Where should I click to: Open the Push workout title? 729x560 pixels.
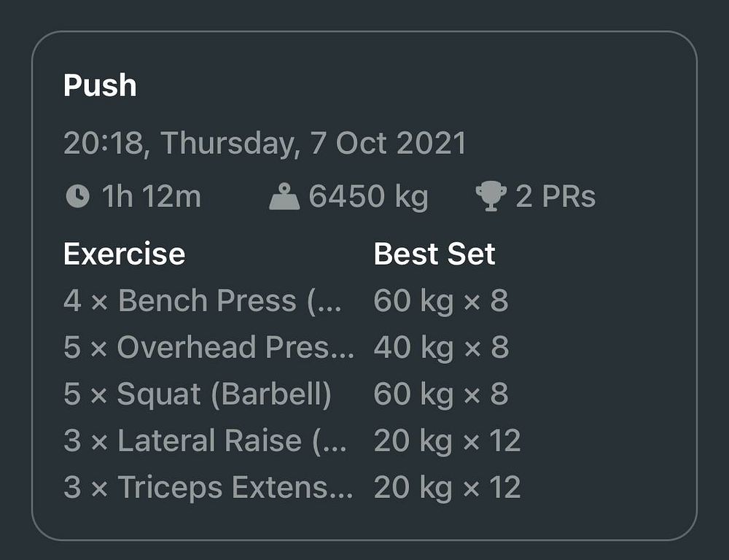pyautogui.click(x=100, y=85)
